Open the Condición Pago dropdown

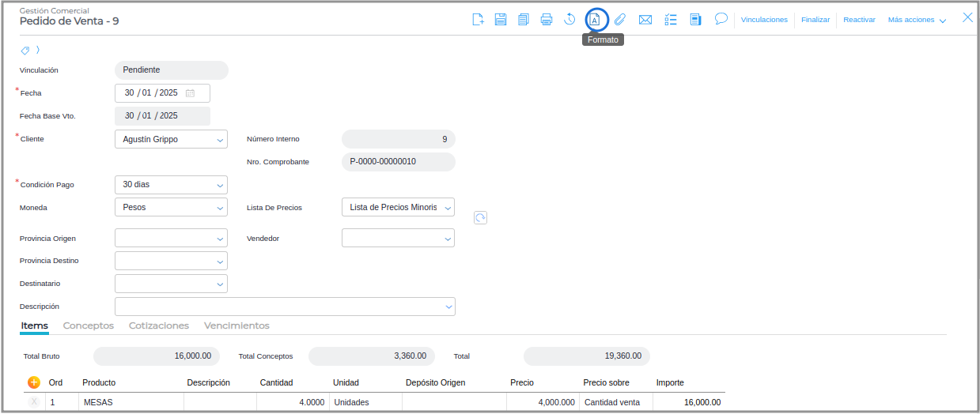(220, 186)
